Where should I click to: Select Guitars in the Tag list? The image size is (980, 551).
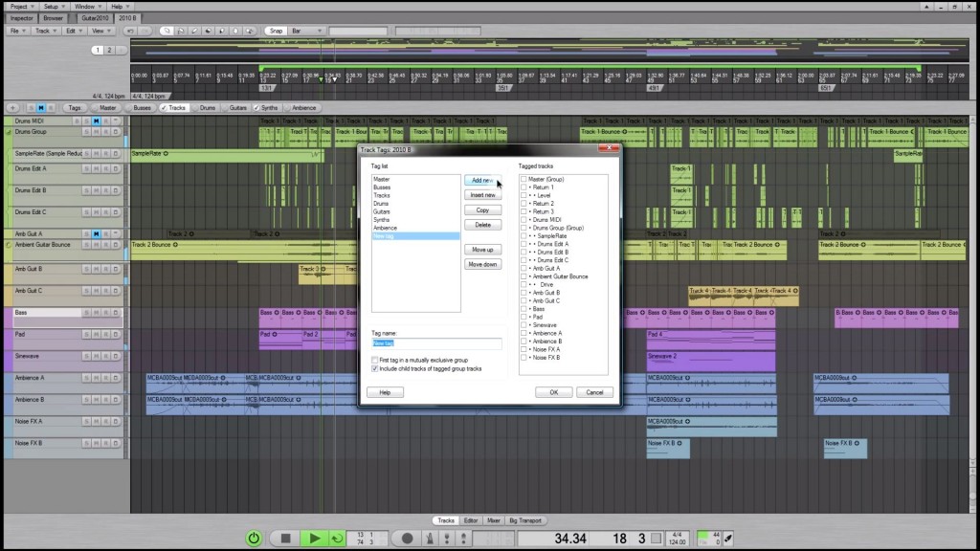[382, 211]
